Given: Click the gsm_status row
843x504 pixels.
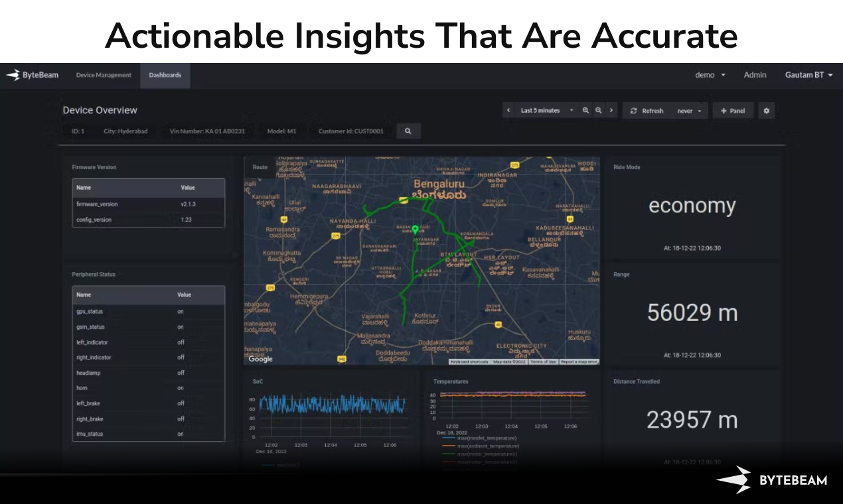Looking at the screenshot, I should click(149, 327).
